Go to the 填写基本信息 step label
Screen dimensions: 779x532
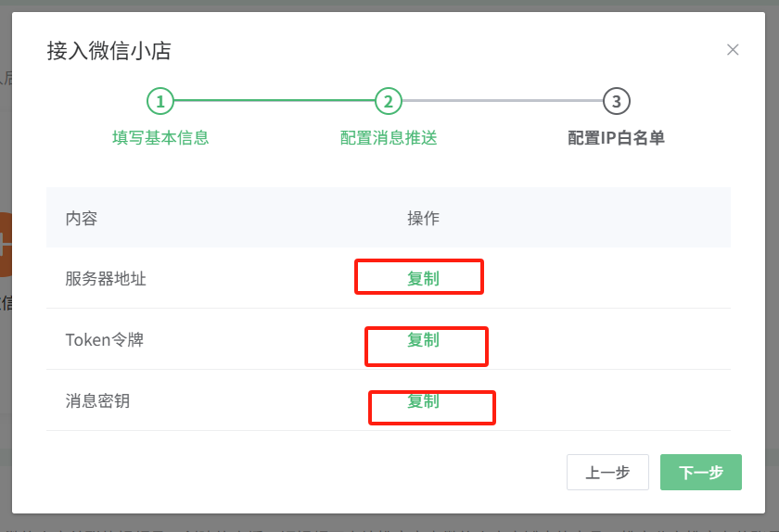pos(160,138)
